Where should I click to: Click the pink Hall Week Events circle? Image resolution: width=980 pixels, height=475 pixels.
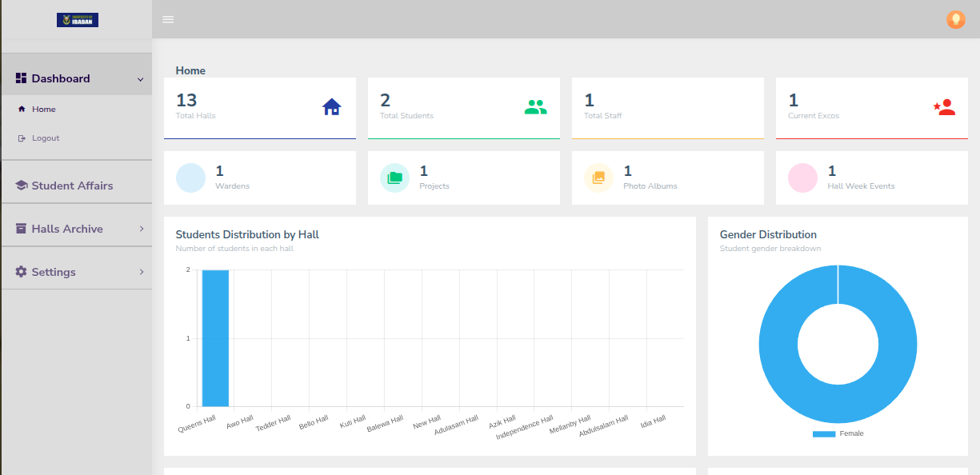(802, 178)
